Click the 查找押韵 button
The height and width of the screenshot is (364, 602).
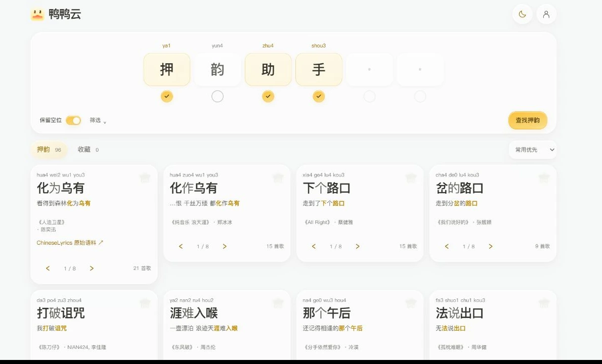click(528, 120)
